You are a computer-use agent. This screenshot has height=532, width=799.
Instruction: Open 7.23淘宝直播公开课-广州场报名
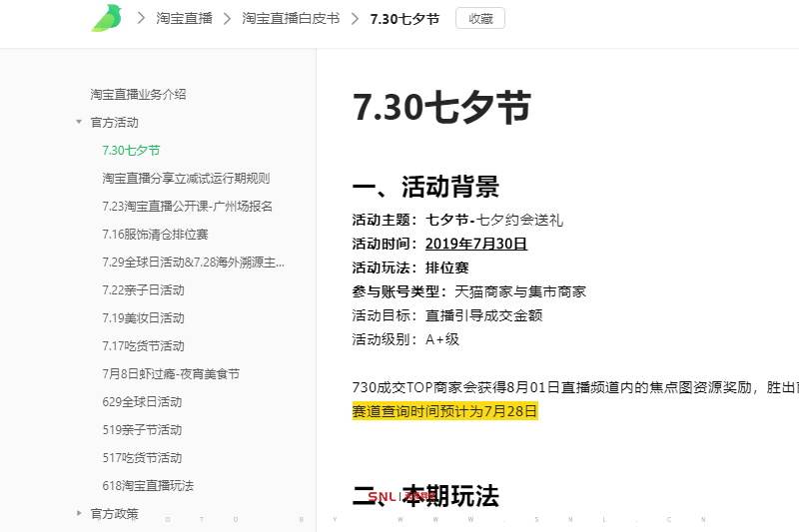[x=188, y=207]
